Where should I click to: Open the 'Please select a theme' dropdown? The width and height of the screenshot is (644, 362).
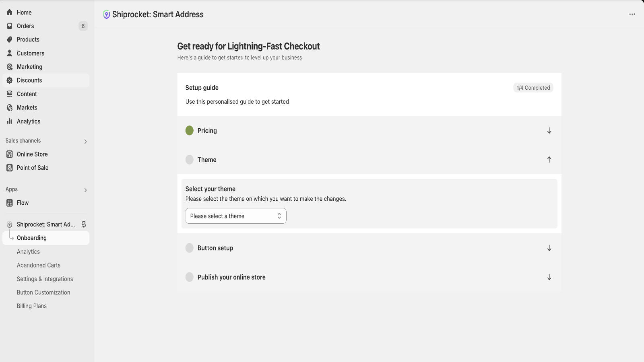click(x=236, y=216)
